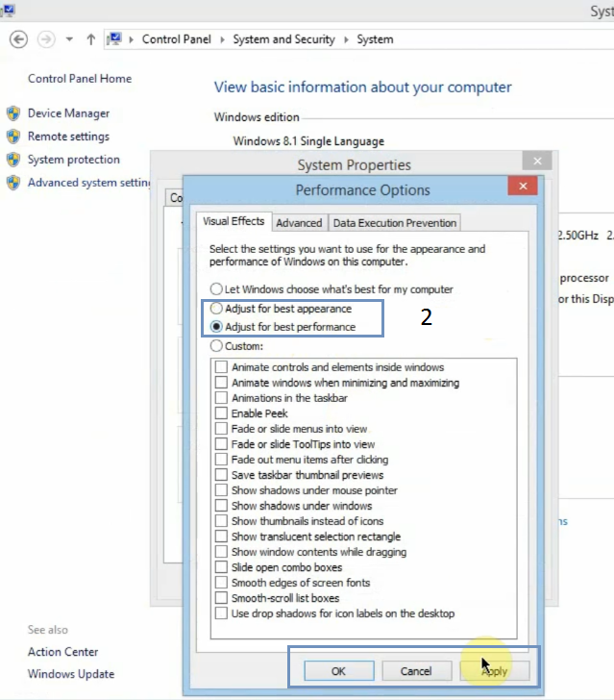Click View basic information about your computer heading
The image size is (614, 700).
pyautogui.click(x=363, y=87)
